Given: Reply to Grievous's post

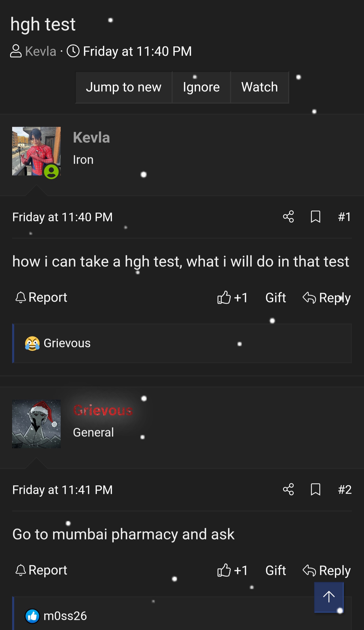Looking at the screenshot, I should click(x=327, y=570).
